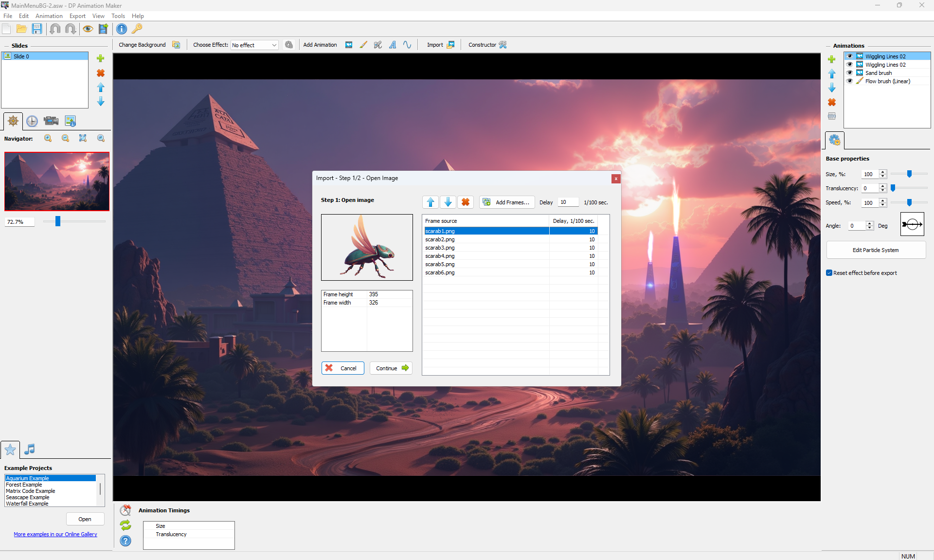Click the Continue button in Import dialog
This screenshot has height=560, width=934.
tap(391, 368)
